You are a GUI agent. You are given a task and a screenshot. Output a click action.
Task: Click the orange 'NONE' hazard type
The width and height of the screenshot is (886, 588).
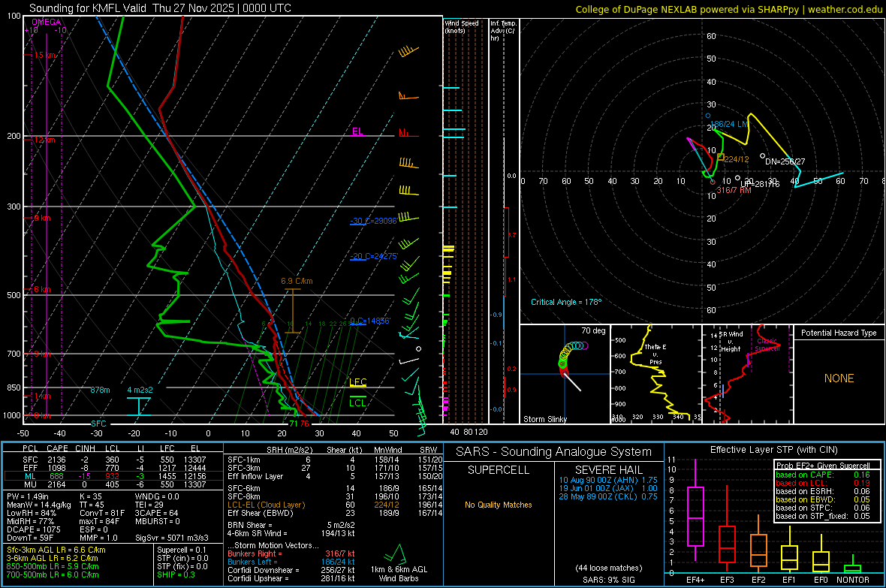pyautogui.click(x=839, y=378)
